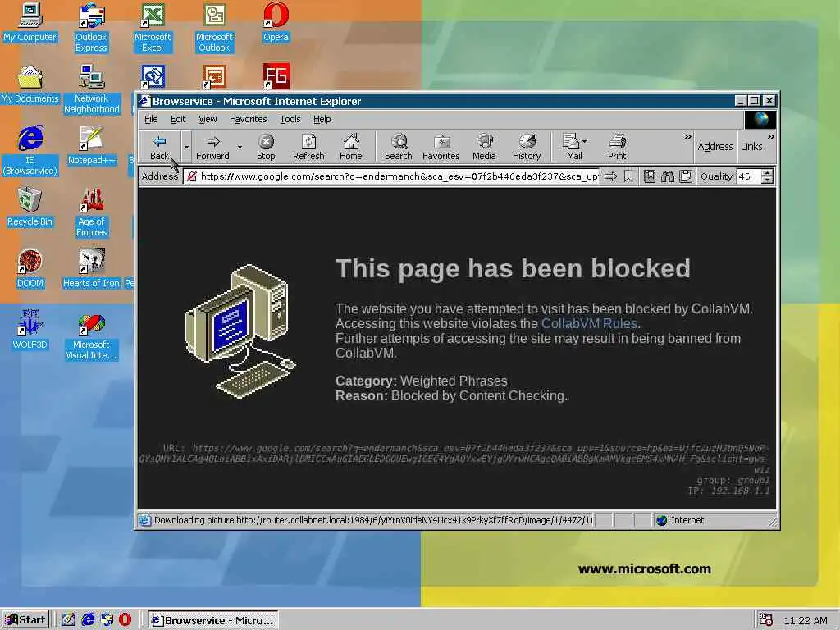
Task: Refresh the current page
Action: [x=308, y=147]
